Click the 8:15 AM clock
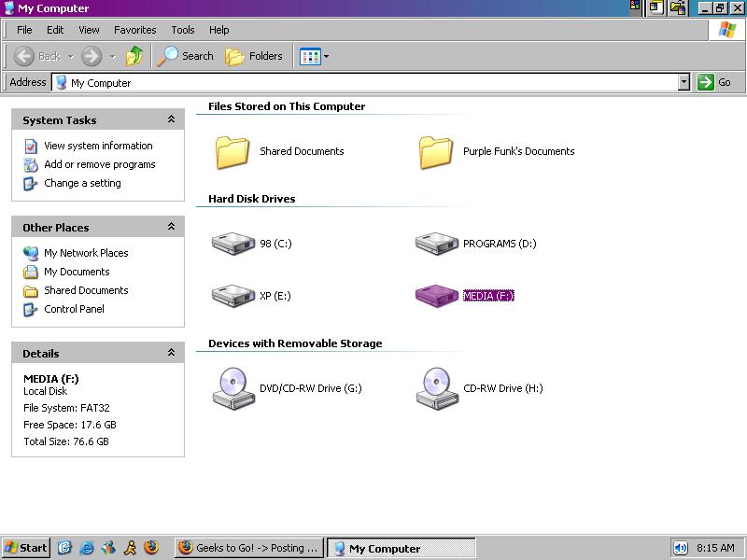 (715, 548)
